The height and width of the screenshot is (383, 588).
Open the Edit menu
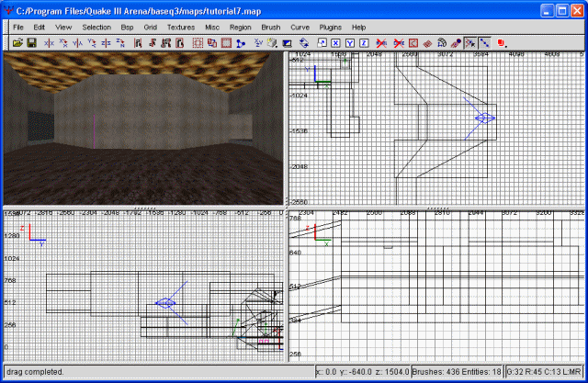(39, 28)
